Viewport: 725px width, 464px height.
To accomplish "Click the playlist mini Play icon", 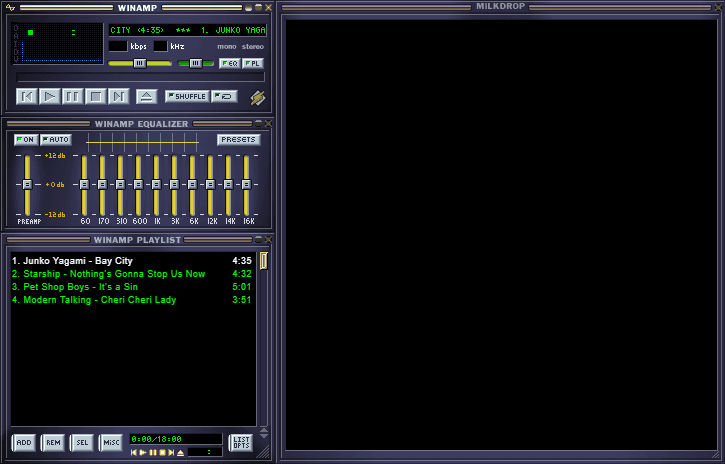I will click(x=143, y=452).
